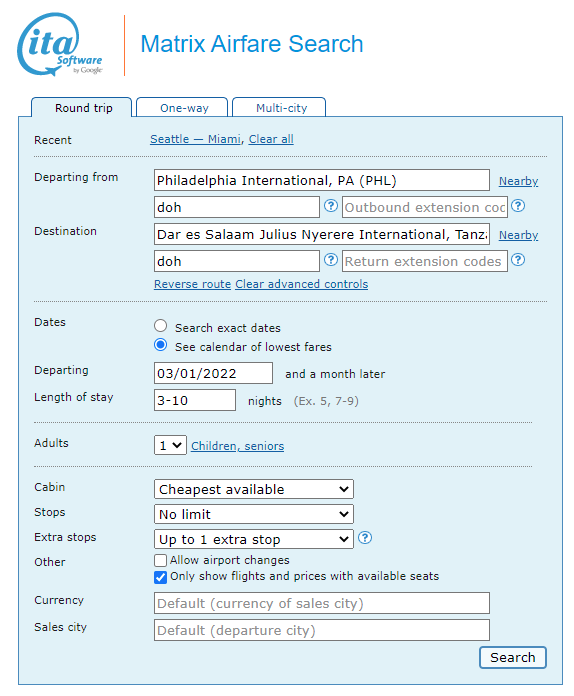Screen dimensions: 574x696
Task: Click the return routing codes field
Action: [237, 261]
